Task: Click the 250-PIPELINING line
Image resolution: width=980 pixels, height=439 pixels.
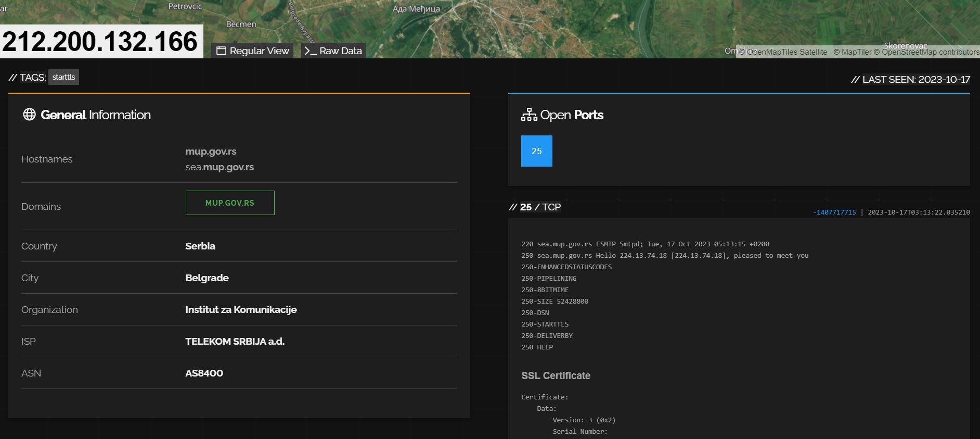Action: pos(549,278)
